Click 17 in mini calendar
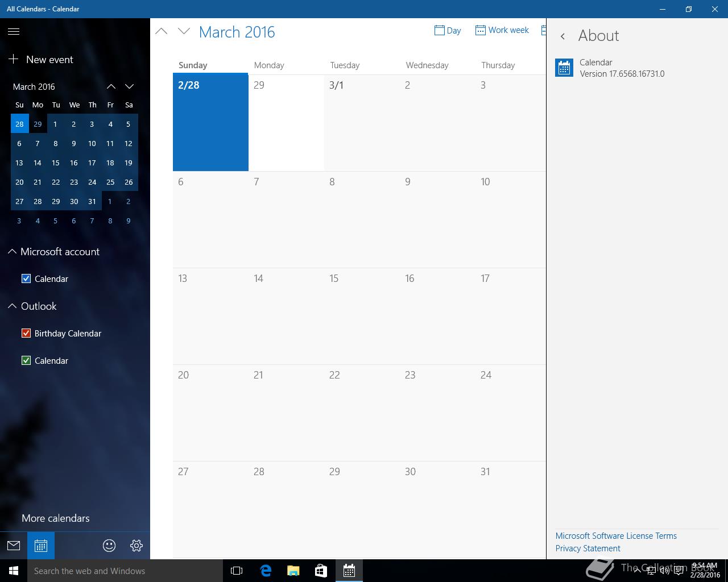Viewport: 728px width, 582px height. point(92,163)
